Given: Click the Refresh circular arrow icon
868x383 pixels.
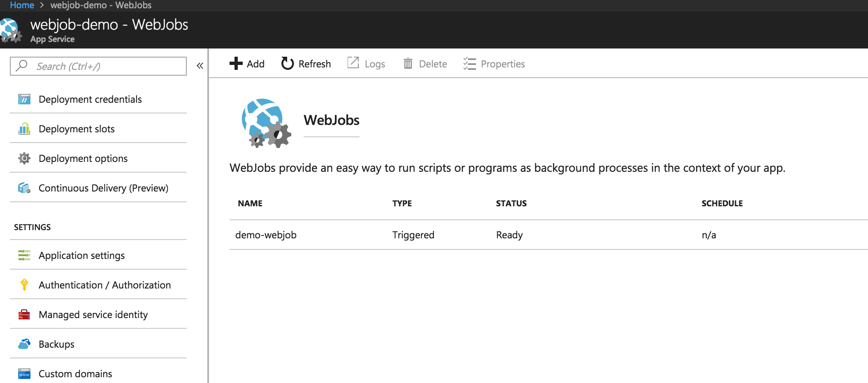Looking at the screenshot, I should (287, 64).
